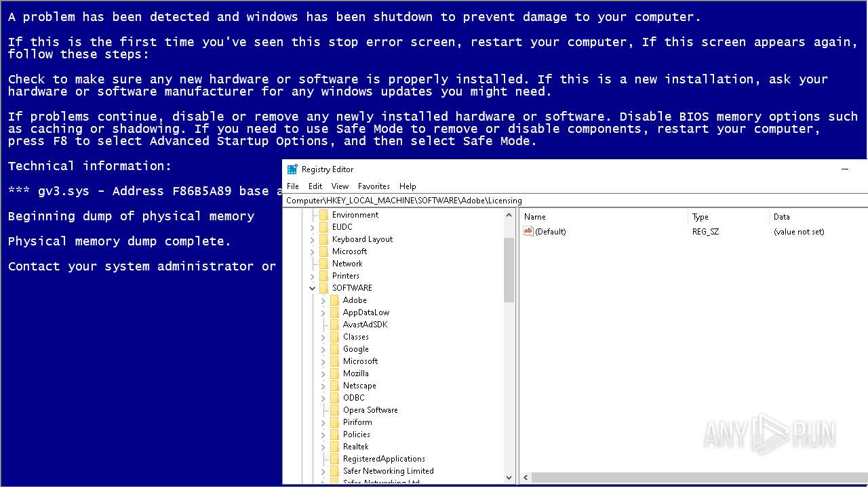Select the Netscape key label

(359, 386)
